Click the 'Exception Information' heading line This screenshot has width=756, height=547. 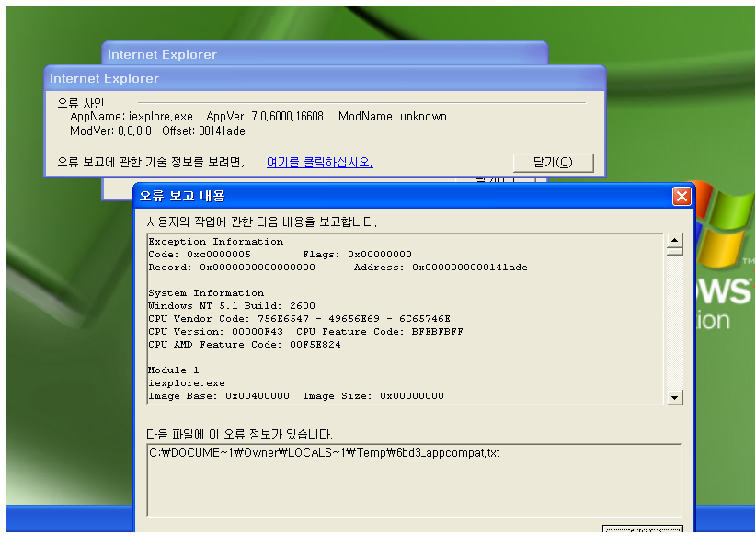point(215,242)
